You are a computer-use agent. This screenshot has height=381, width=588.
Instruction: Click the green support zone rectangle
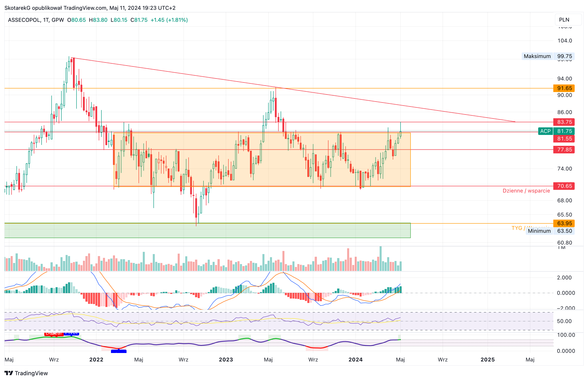click(207, 231)
